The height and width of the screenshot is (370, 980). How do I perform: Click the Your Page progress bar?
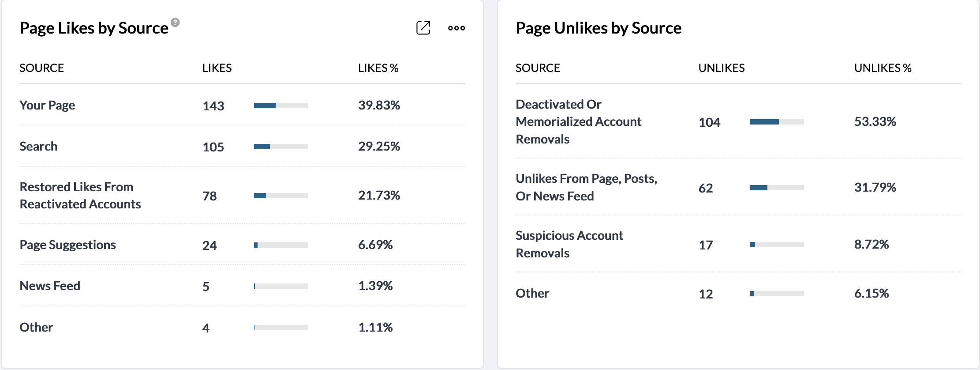pyautogui.click(x=281, y=106)
